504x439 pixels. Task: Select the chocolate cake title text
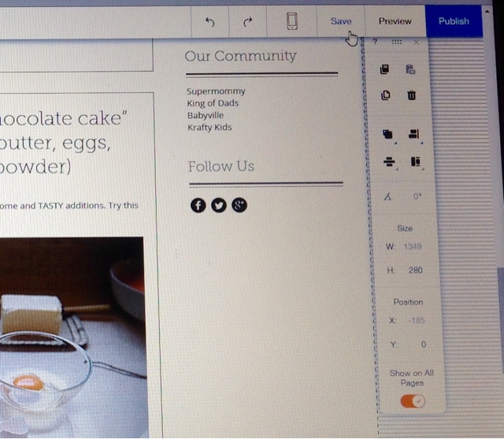click(64, 143)
